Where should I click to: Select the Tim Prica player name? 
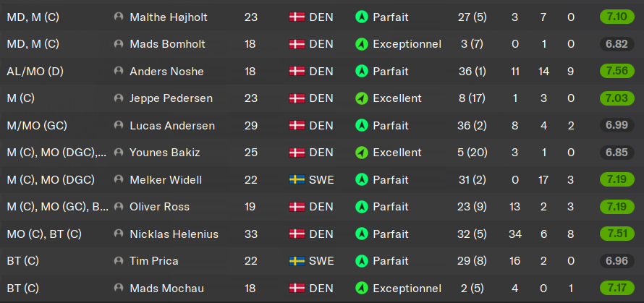coord(154,261)
